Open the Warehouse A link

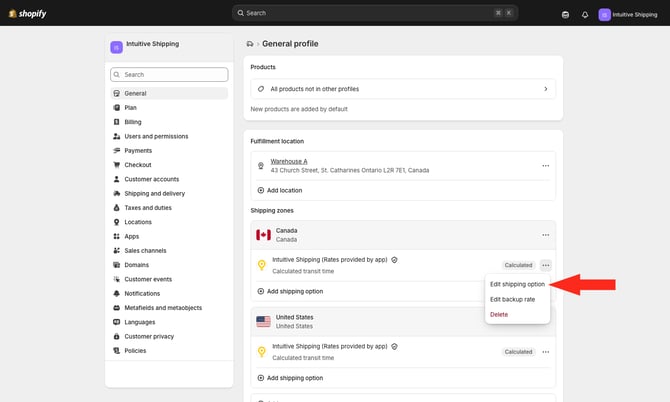tap(289, 161)
